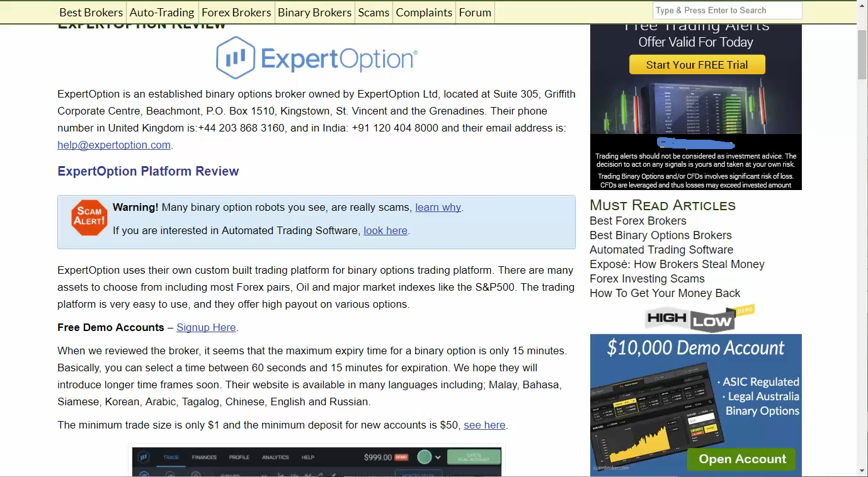This screenshot has height=477, width=868.
Task: Click the trading alerts ad chart image
Action: click(696, 107)
